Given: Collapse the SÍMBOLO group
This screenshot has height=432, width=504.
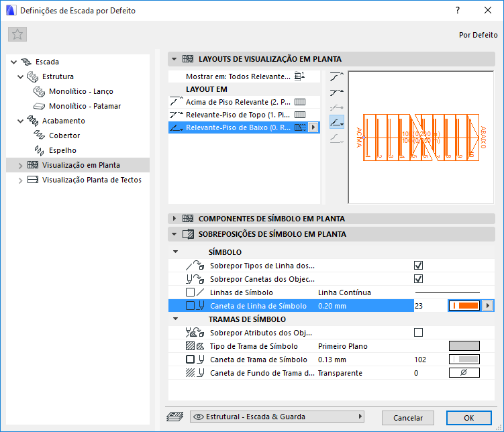Looking at the screenshot, I should pos(176,252).
